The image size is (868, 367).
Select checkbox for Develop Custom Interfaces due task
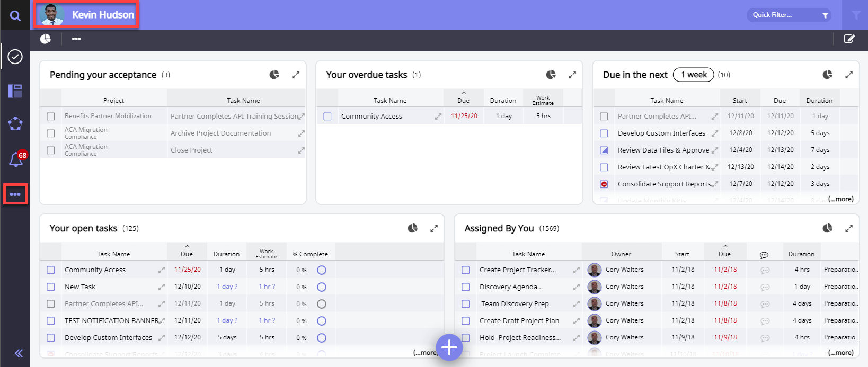(604, 133)
